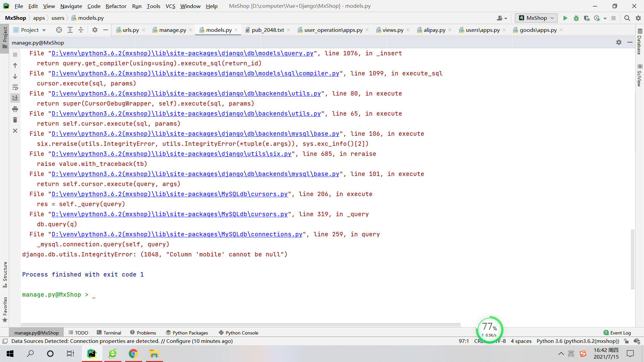The image size is (644, 362).
Task: Open Project panel options gear
Action: point(95,30)
